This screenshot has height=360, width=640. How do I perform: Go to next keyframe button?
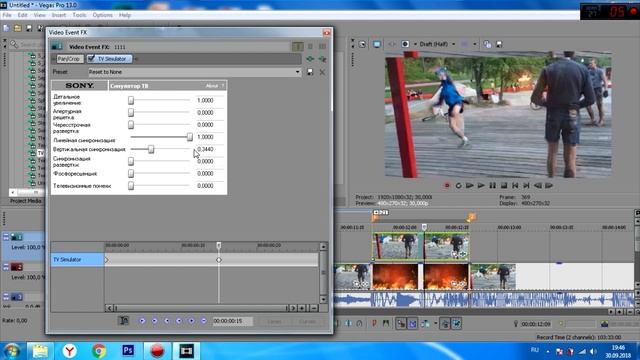point(167,321)
